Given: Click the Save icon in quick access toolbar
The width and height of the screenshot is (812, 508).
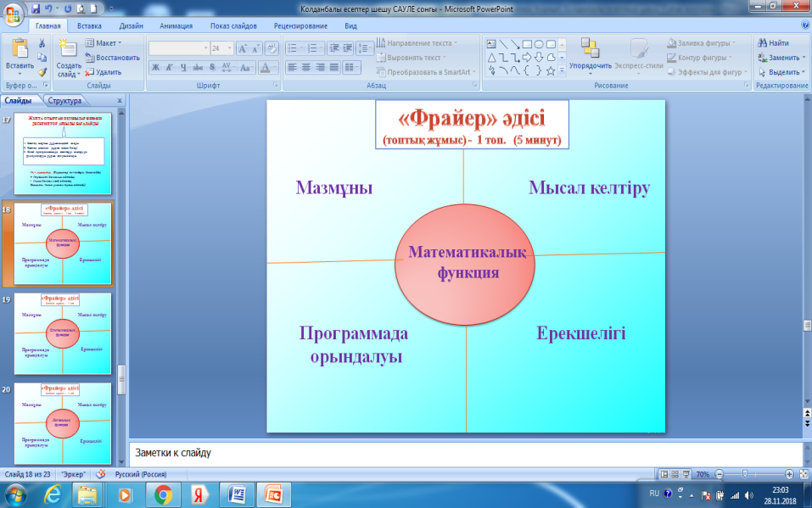Looking at the screenshot, I should 36,8.
